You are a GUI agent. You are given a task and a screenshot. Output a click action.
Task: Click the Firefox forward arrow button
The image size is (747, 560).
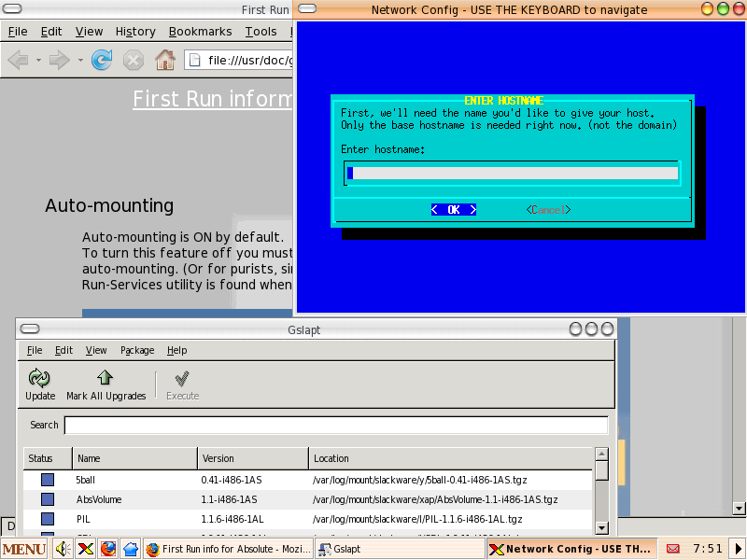click(x=59, y=60)
